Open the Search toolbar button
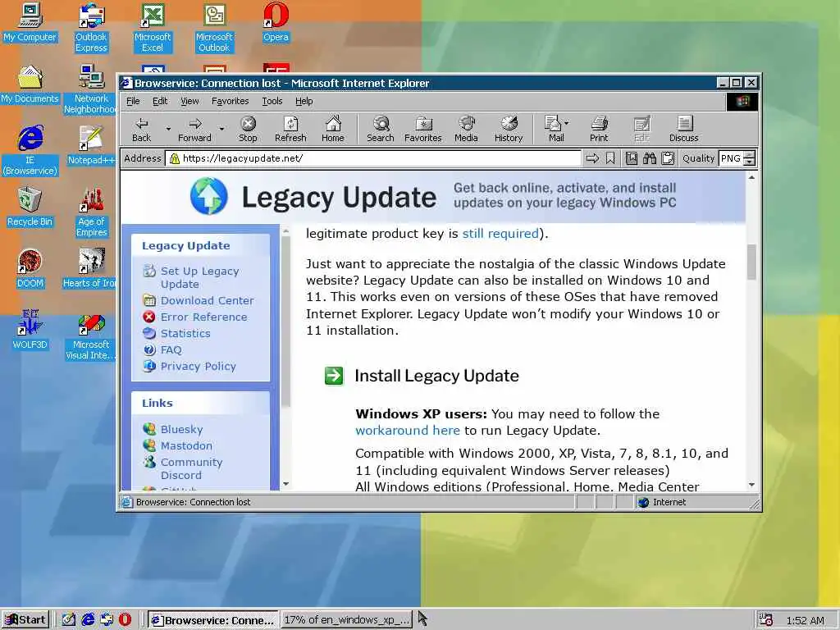The width and height of the screenshot is (840, 630). [x=381, y=129]
